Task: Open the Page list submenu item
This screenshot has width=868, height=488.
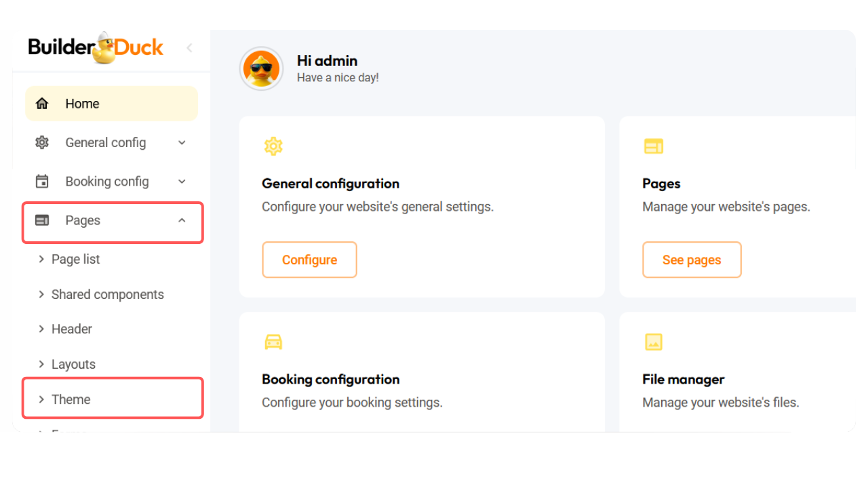Action: click(75, 259)
